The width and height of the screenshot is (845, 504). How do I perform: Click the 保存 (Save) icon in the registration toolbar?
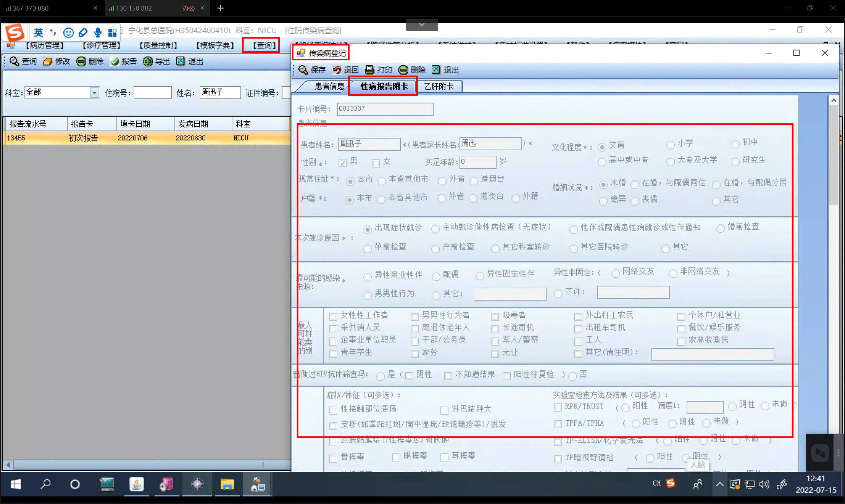(303, 70)
